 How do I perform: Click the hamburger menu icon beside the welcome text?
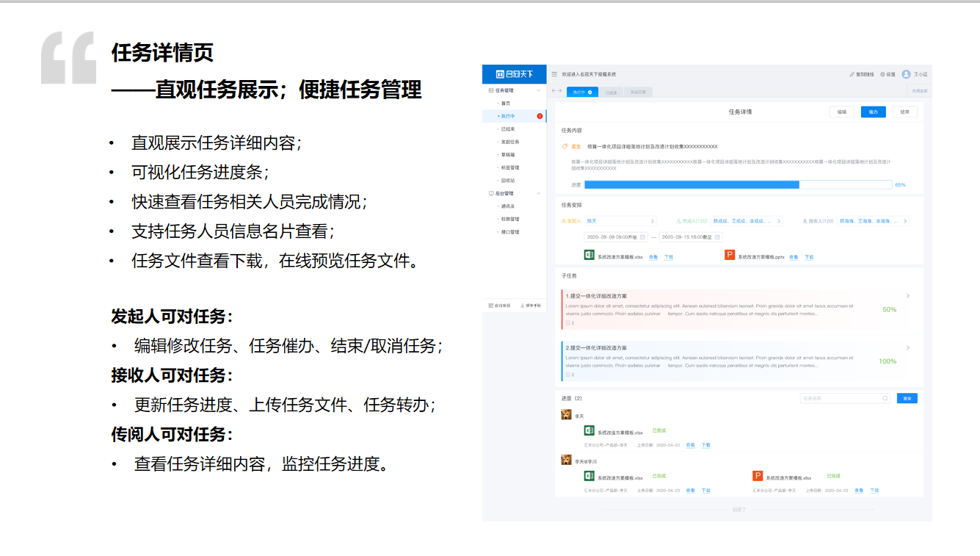554,74
